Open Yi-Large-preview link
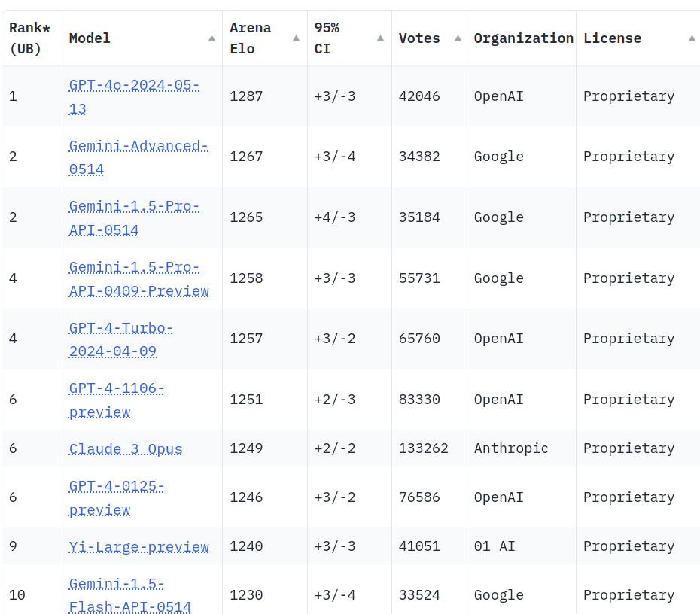The image size is (700, 614). pos(138,546)
